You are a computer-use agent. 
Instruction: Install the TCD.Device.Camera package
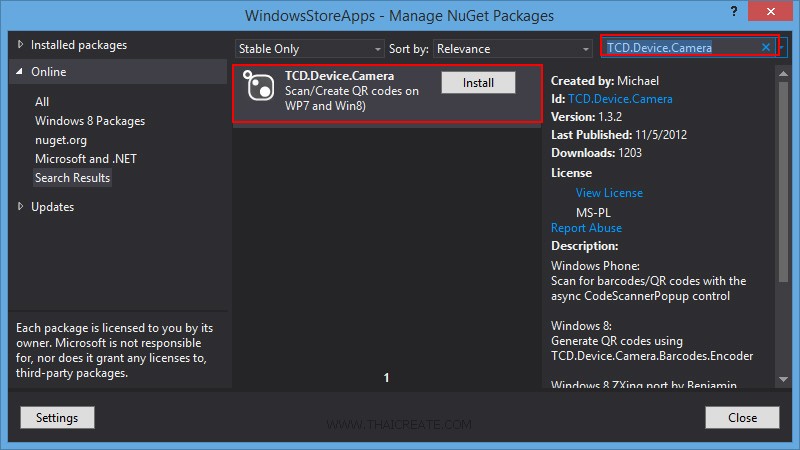point(478,83)
